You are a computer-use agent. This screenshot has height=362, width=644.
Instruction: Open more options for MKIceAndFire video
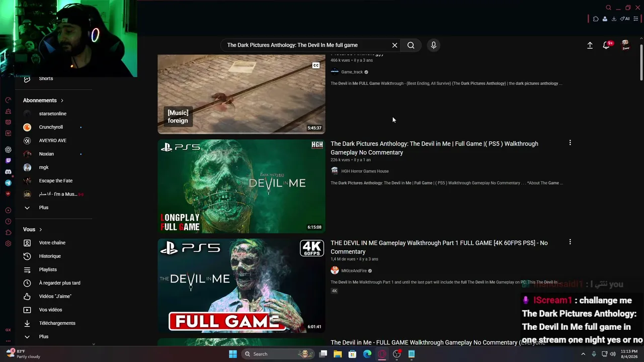(570, 242)
